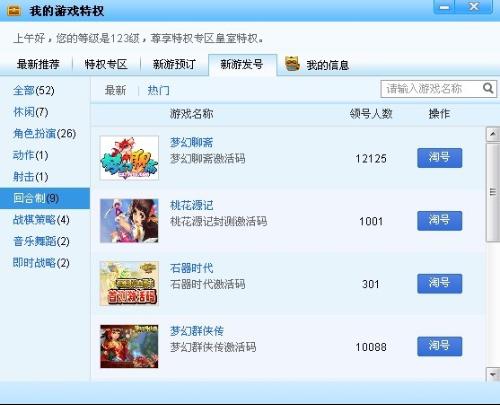
Task: Click the scrollbar down arrow
Action: coord(492,374)
